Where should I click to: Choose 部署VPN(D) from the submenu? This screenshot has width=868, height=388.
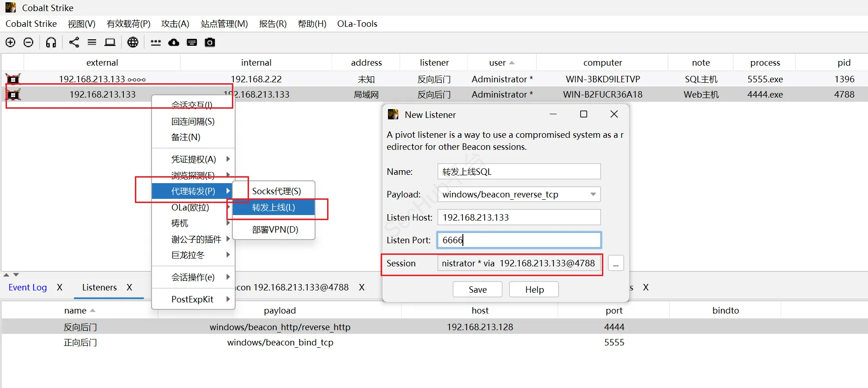click(274, 229)
